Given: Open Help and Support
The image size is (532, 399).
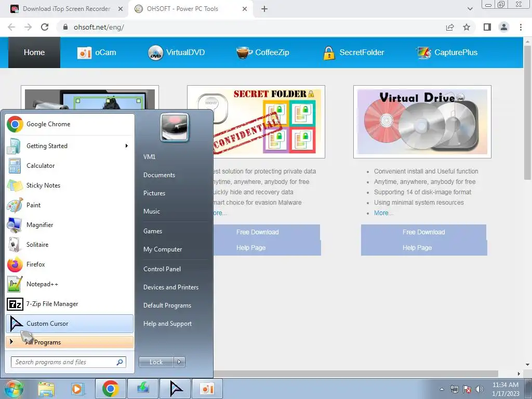Looking at the screenshot, I should coord(167,324).
